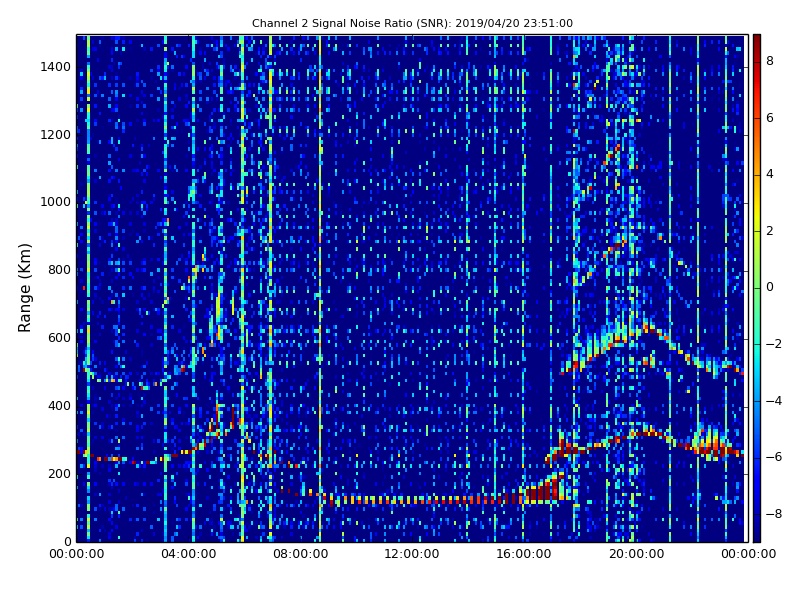Click the 400 range tick label
Viewport: 800px width, 600px height.
click(x=59, y=406)
